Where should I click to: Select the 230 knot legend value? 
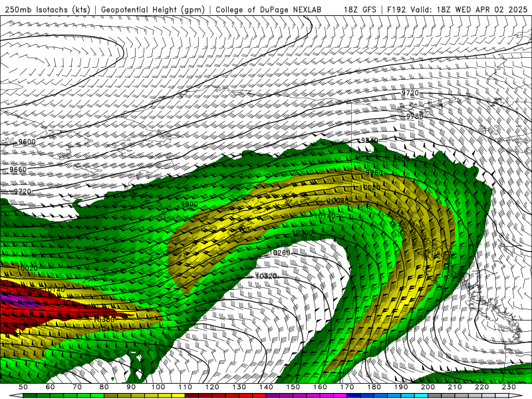pos(509,387)
